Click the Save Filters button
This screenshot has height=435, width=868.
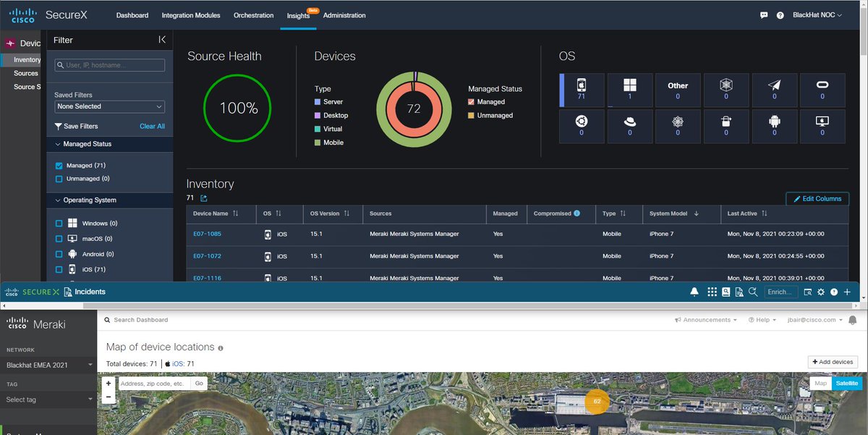click(76, 126)
